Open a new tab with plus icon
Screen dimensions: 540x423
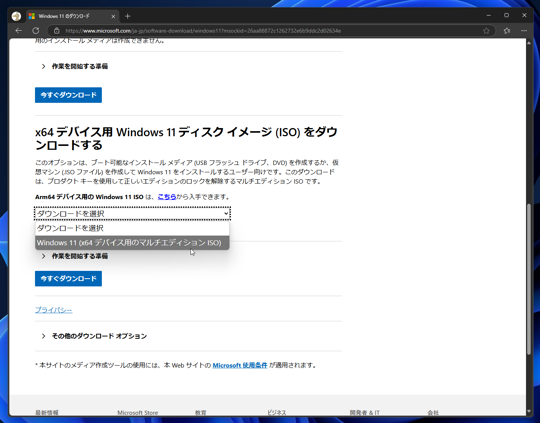point(127,16)
